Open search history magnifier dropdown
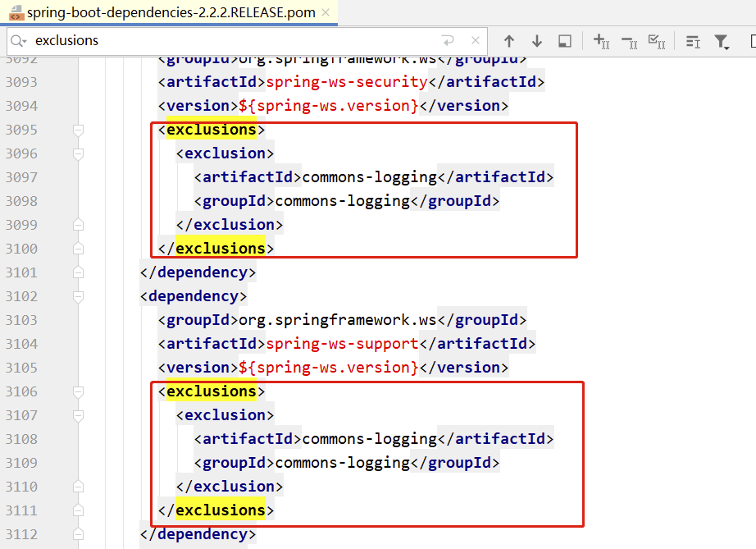The width and height of the screenshot is (756, 549). tap(18, 41)
